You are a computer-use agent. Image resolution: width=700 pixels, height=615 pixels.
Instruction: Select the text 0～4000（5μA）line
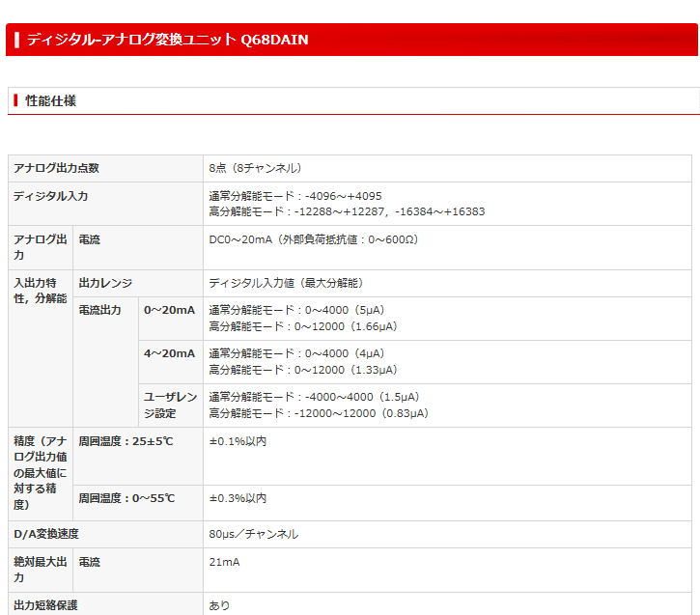pos(296,310)
